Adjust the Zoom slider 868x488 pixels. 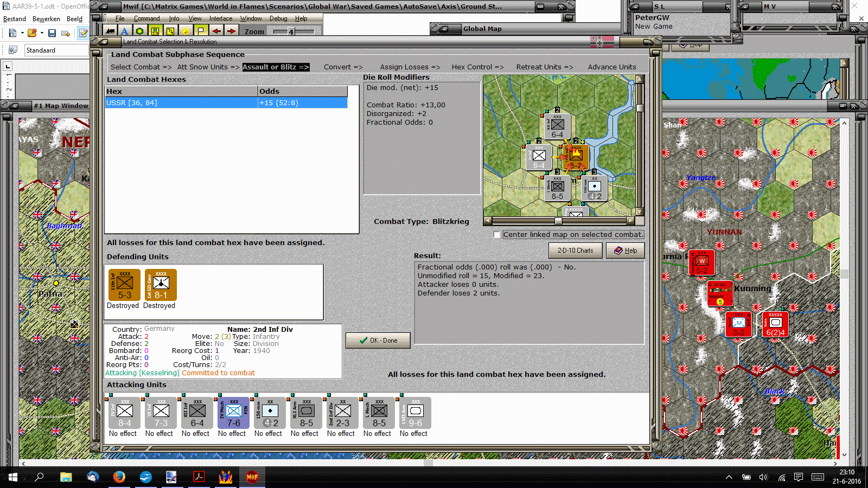tap(291, 31)
